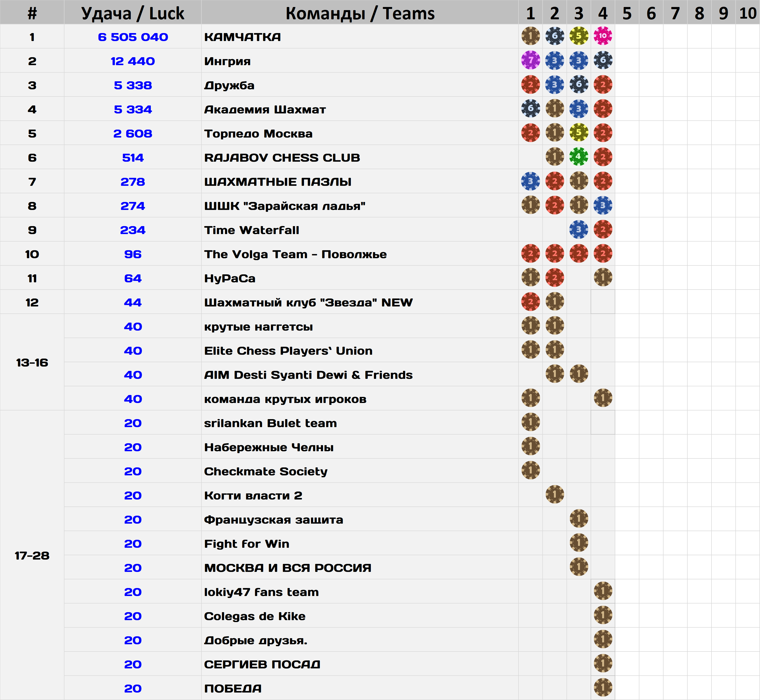Click luck value 64
The width and height of the screenshot is (760, 700).
[x=133, y=278]
